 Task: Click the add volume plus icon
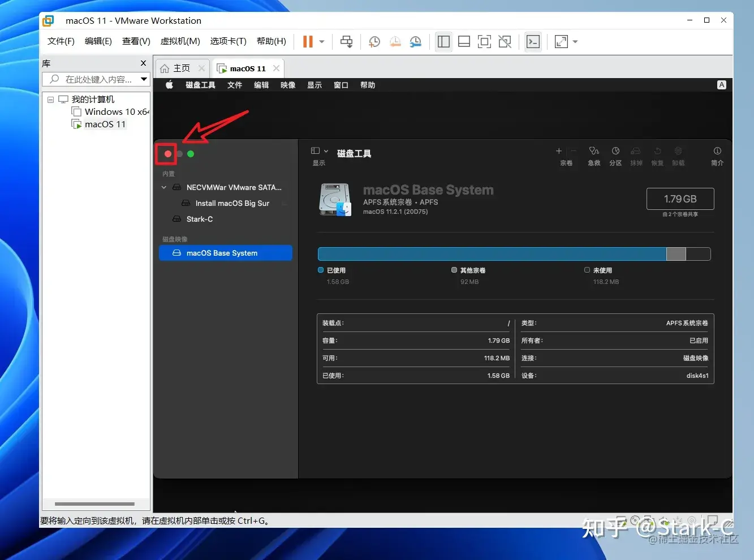click(559, 151)
